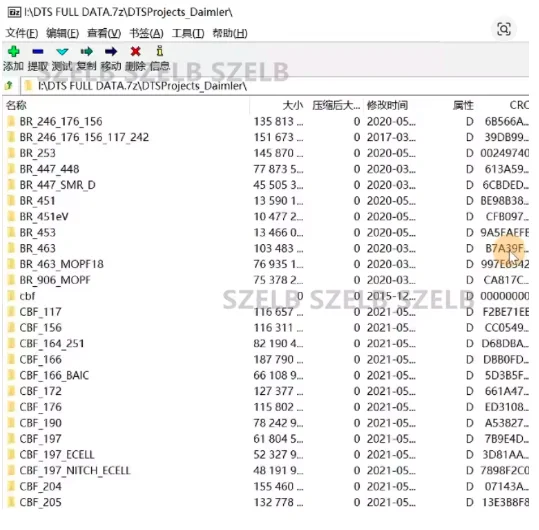Image resolution: width=539 pixels, height=530 pixels.
Task: Select folder CBF_176
Action: [41, 407]
